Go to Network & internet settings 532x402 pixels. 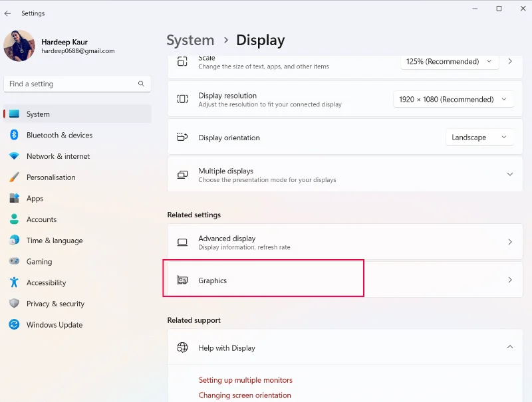(77, 156)
